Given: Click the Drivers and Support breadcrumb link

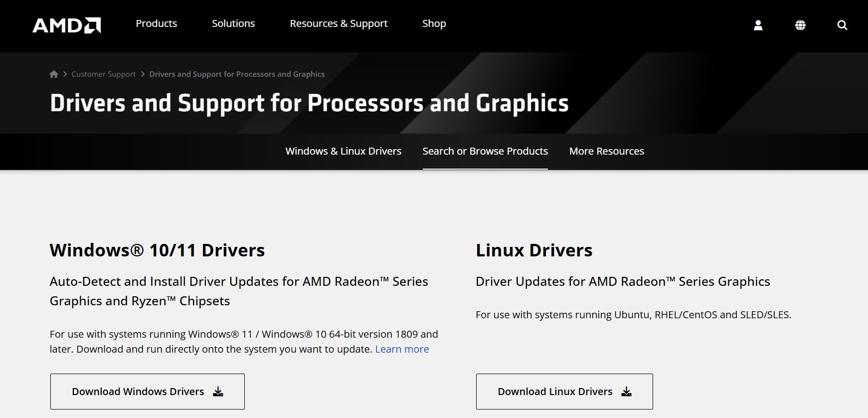Looking at the screenshot, I should [237, 74].
